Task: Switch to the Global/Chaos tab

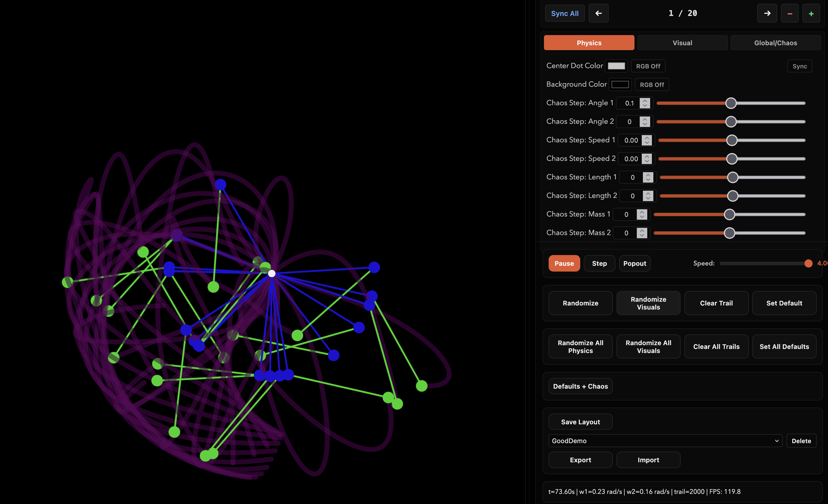Action: tap(775, 43)
